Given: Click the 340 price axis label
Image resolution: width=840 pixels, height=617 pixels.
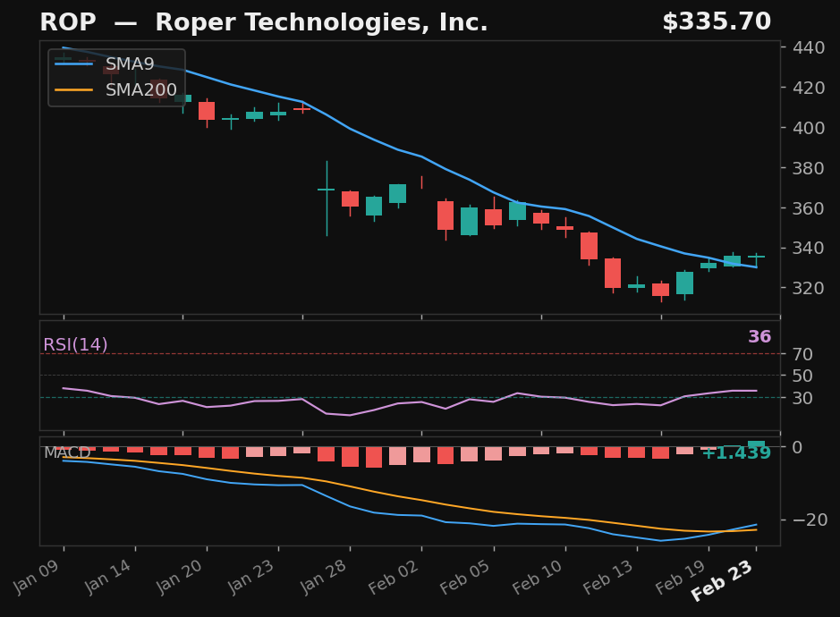Looking at the screenshot, I should 809,248.
